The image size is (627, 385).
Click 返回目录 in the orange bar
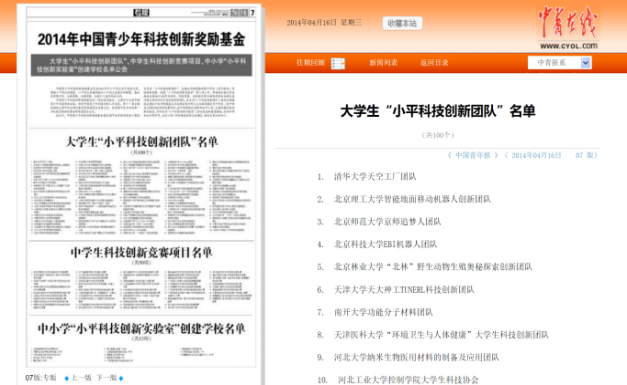tap(434, 63)
